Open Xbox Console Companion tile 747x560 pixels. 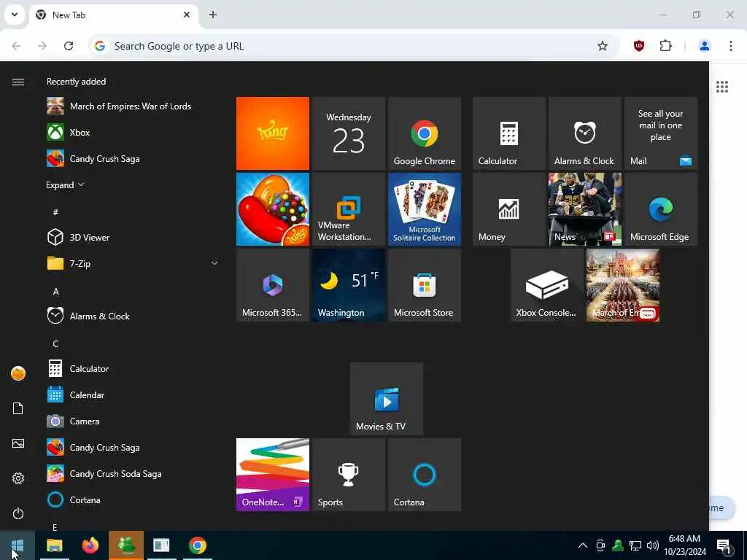[547, 285]
